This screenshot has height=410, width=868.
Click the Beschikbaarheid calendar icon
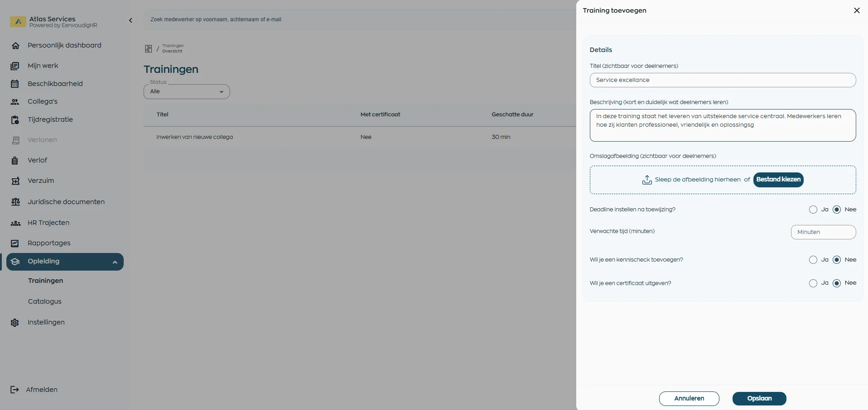click(x=15, y=84)
